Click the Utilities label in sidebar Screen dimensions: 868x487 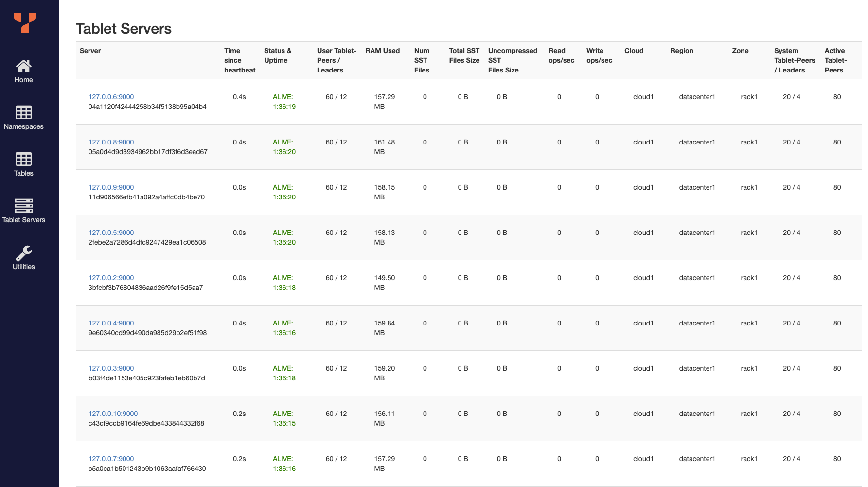point(23,267)
